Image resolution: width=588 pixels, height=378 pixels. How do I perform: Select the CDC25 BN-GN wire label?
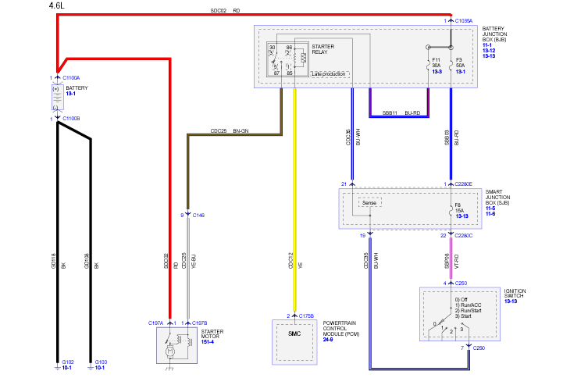click(230, 131)
